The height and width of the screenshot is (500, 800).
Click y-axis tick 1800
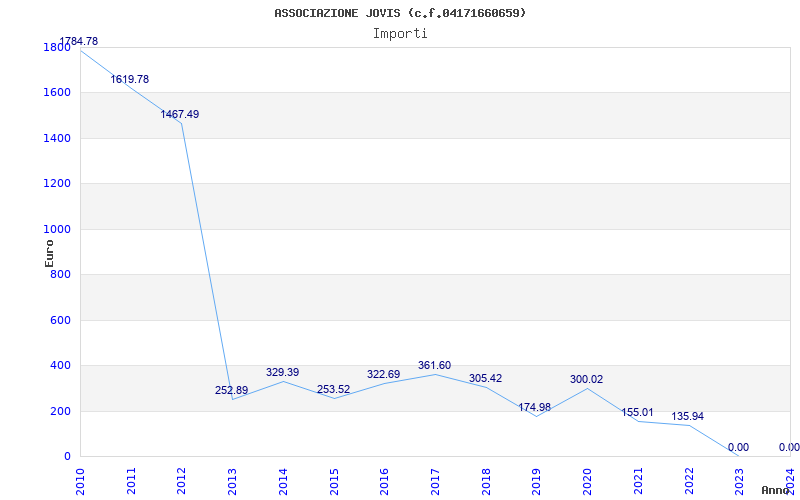[x=57, y=48]
